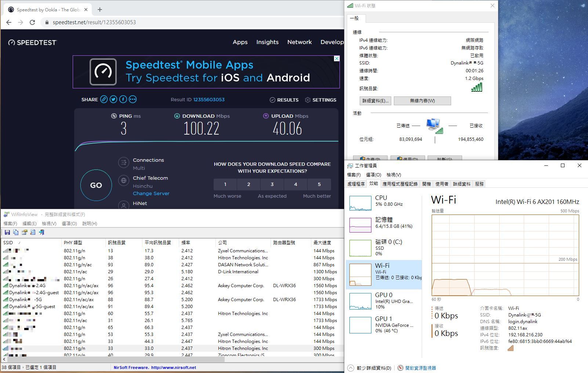This screenshot has width=588, height=373.
Task: Open 選項(O) menu in WifiInfoView
Action: [x=69, y=223]
